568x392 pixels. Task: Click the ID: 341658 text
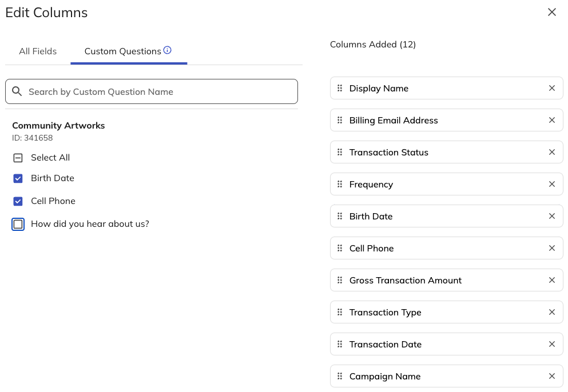32,138
